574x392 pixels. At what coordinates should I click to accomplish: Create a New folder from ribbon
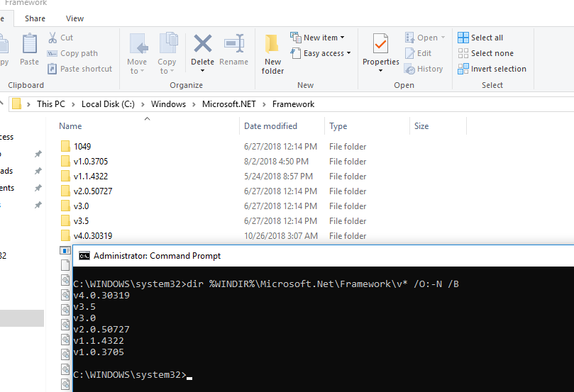point(272,54)
